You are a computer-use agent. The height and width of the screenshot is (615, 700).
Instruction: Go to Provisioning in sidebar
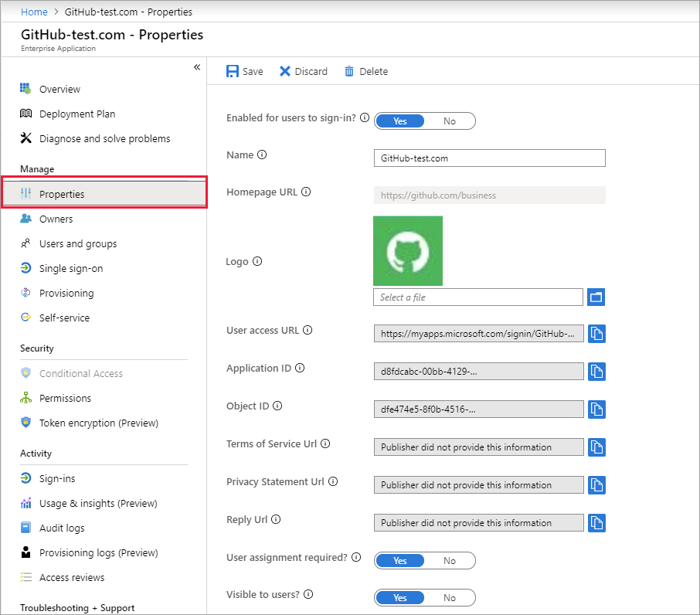pyautogui.click(x=66, y=293)
